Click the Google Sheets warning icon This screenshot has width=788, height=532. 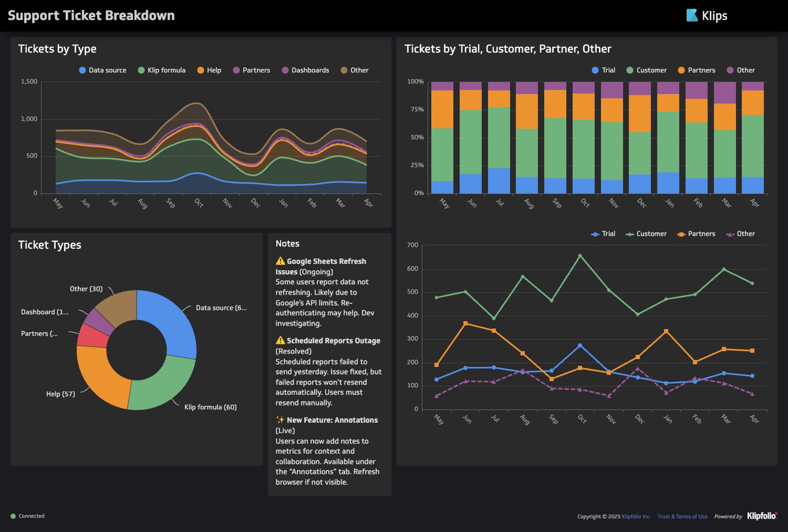pyautogui.click(x=280, y=261)
